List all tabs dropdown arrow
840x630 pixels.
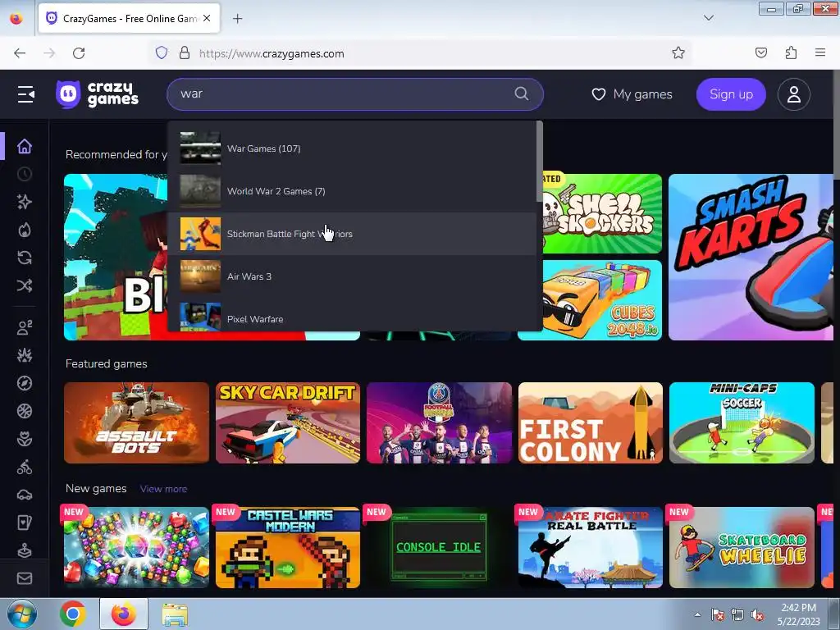(x=708, y=18)
